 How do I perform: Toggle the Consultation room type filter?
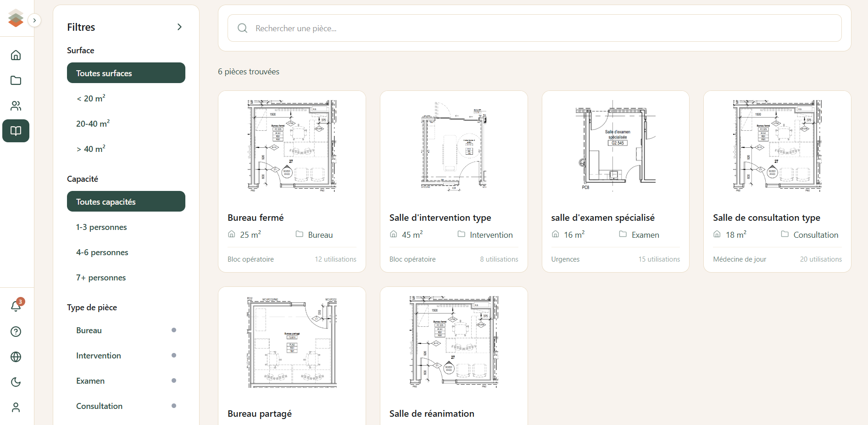[x=126, y=406]
